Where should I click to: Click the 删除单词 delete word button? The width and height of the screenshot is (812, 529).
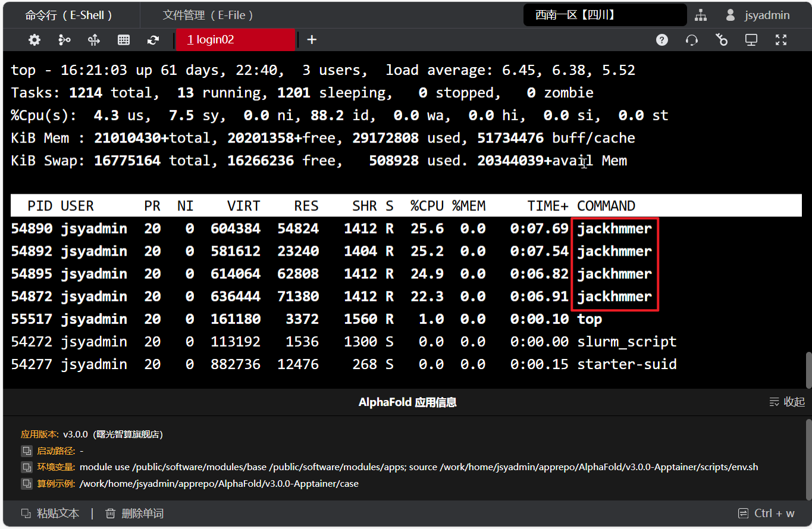(134, 514)
